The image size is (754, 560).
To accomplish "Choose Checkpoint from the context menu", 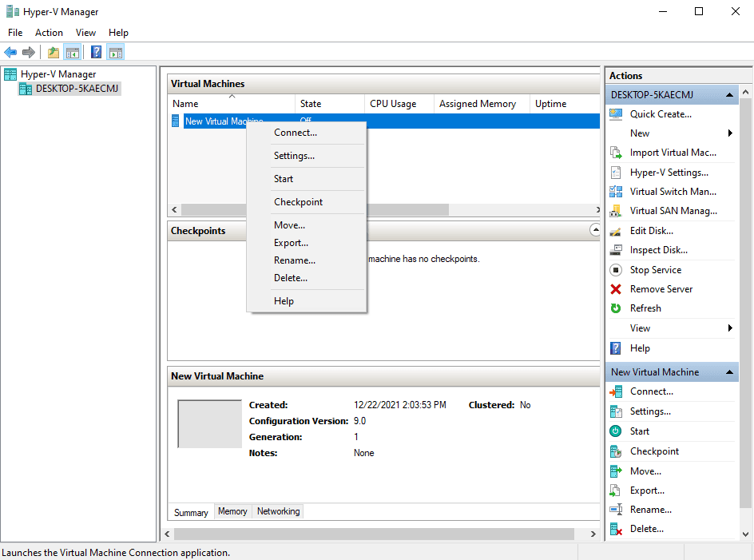I will click(x=307, y=202).
